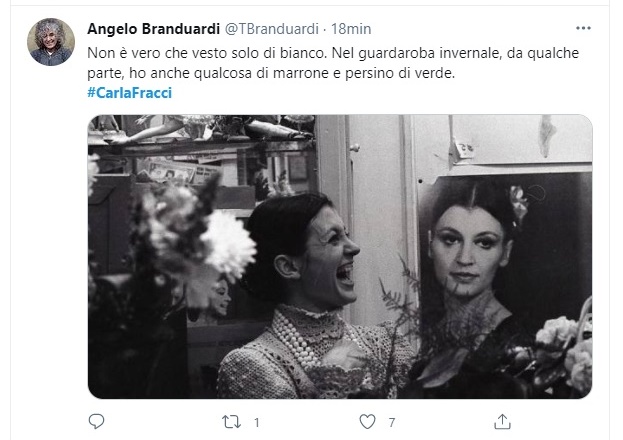Enlarge the black and white photo
The height and width of the screenshot is (440, 623).
click(340, 257)
